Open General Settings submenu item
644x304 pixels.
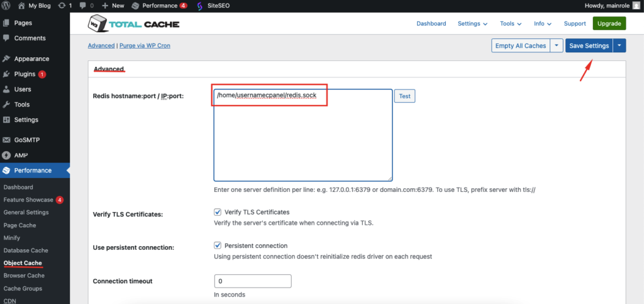click(26, 212)
